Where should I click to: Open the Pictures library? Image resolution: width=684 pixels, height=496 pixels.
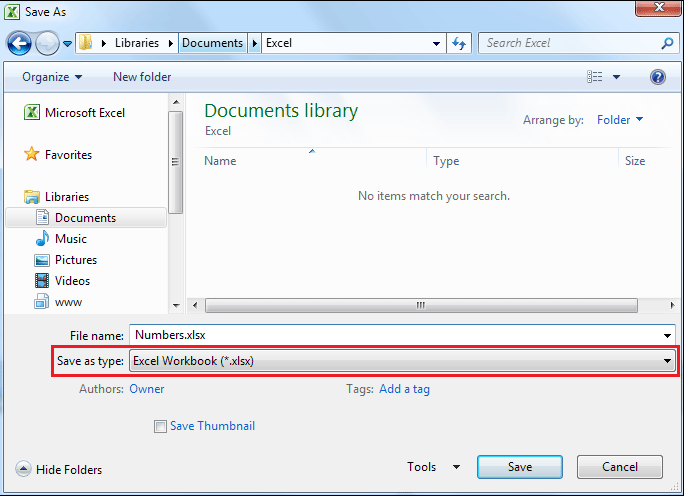pos(75,260)
